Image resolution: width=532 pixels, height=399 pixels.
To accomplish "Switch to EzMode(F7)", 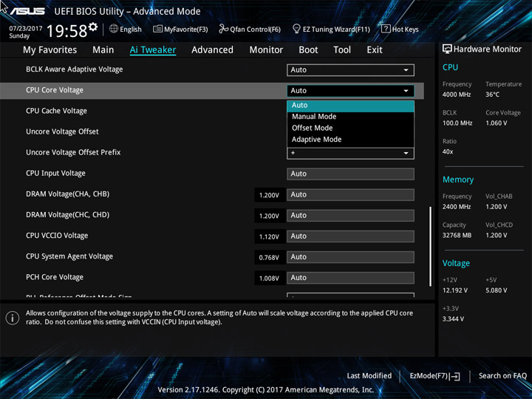I will point(434,376).
